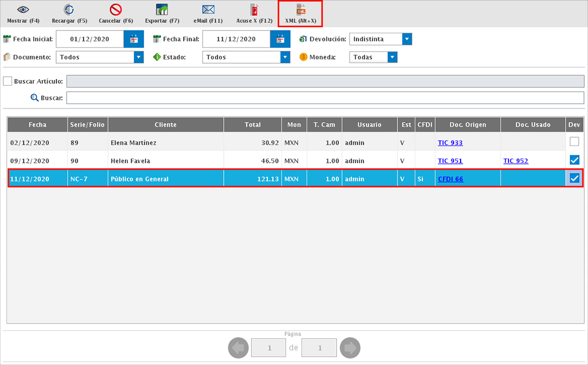Click the CFDI 66 origin document link

click(450, 179)
